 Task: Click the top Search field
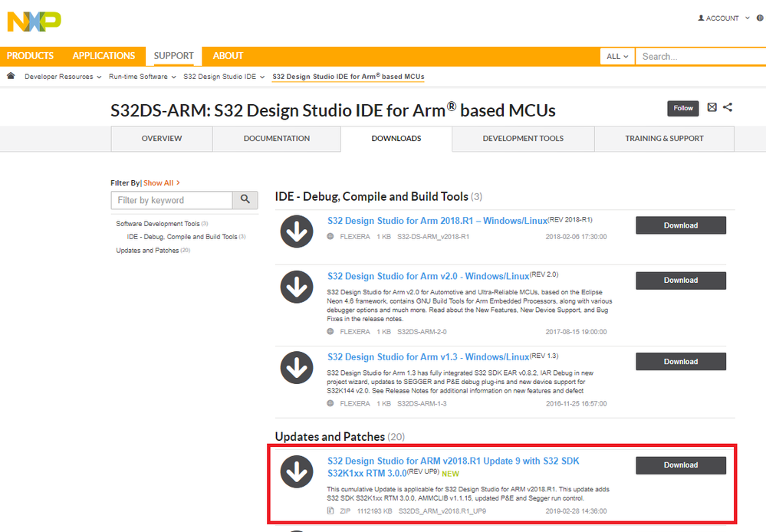pyautogui.click(x=701, y=57)
